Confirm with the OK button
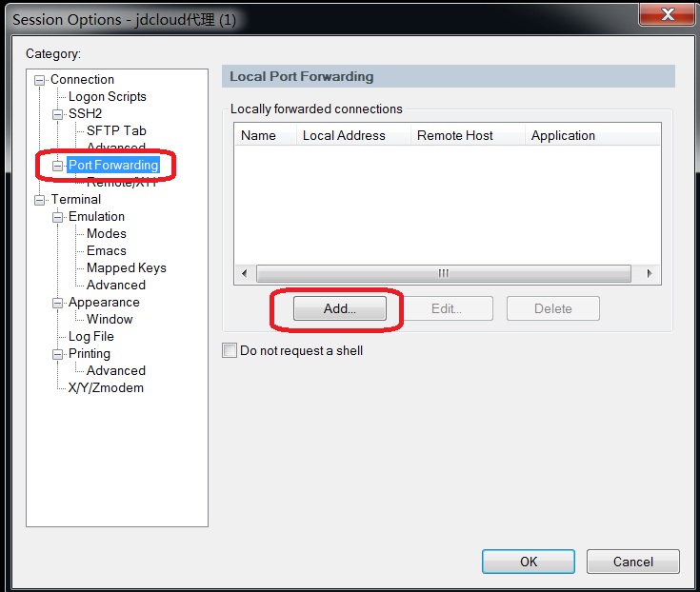Viewport: 700px width, 592px height. coord(529,562)
